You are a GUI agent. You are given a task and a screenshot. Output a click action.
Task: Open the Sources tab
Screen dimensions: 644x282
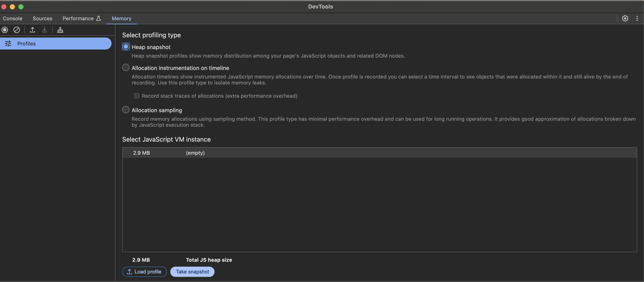point(43,18)
